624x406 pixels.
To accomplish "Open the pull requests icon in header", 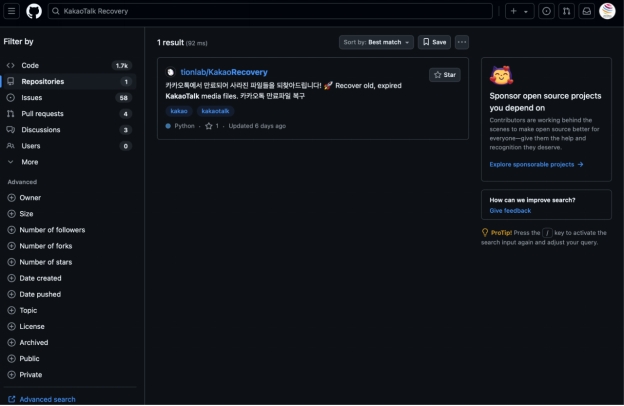I will click(566, 11).
